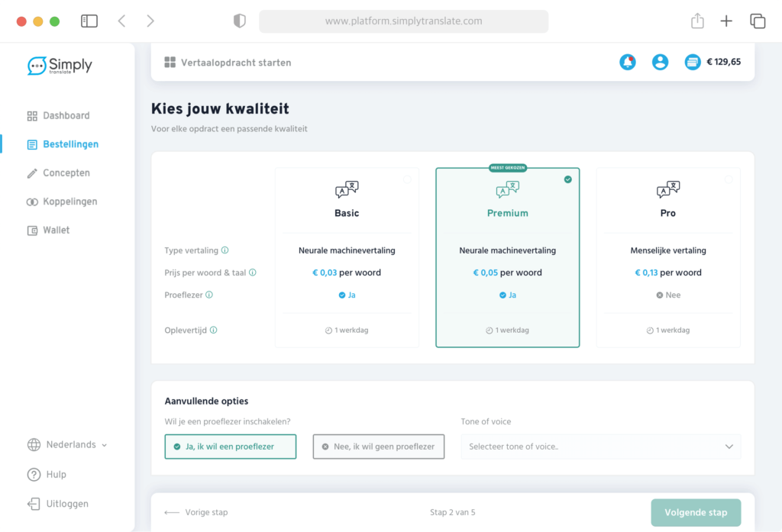
Task: Go back via Vorige stap
Action: click(x=196, y=512)
